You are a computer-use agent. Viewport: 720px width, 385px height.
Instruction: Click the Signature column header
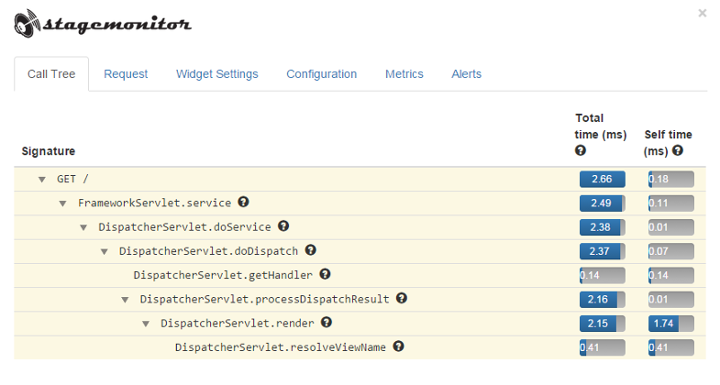click(x=48, y=151)
